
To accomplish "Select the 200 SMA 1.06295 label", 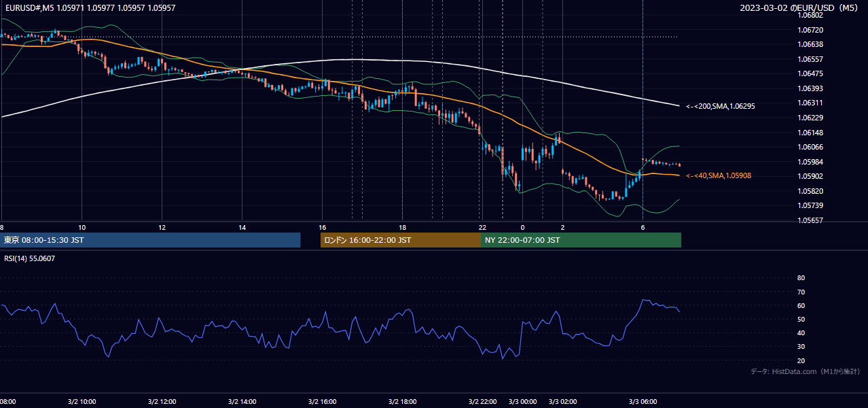I will point(721,106).
